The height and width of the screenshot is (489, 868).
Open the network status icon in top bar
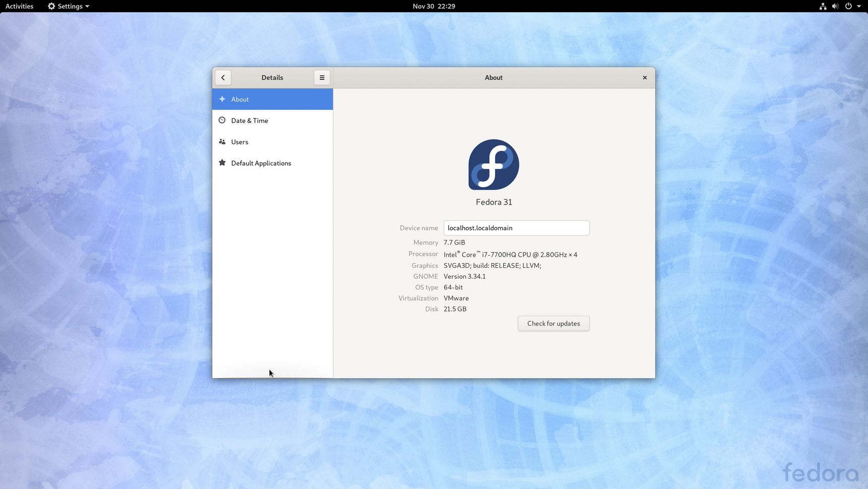pyautogui.click(x=823, y=6)
